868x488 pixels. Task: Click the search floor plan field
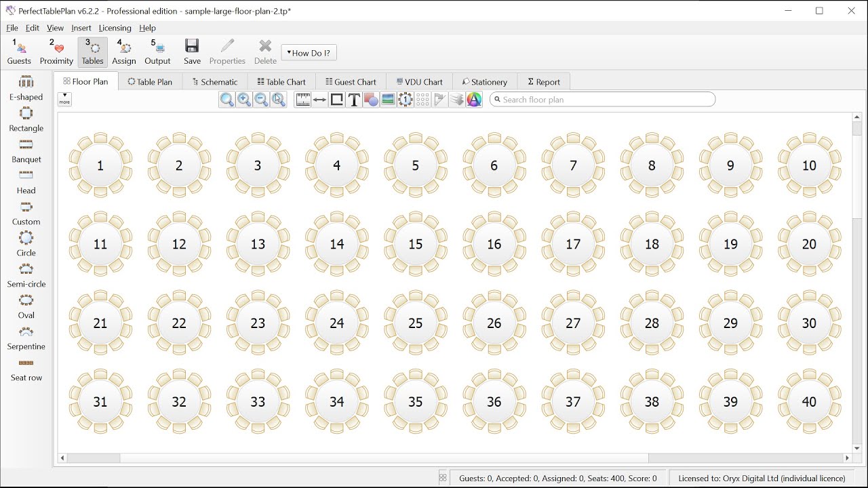(602, 99)
